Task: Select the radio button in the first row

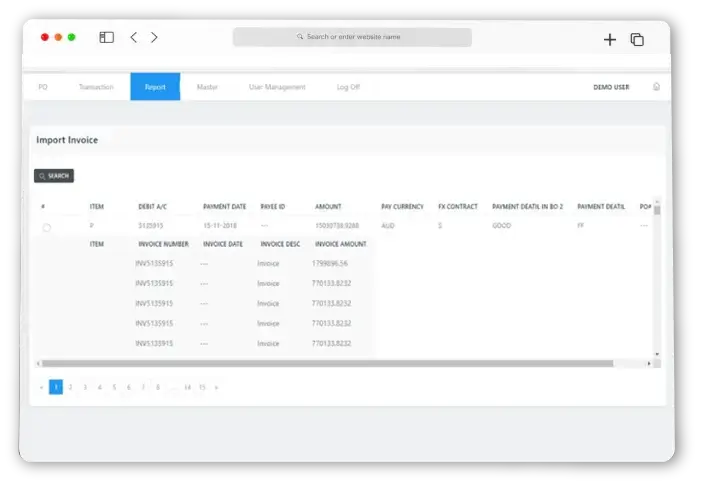Action: tap(46, 228)
